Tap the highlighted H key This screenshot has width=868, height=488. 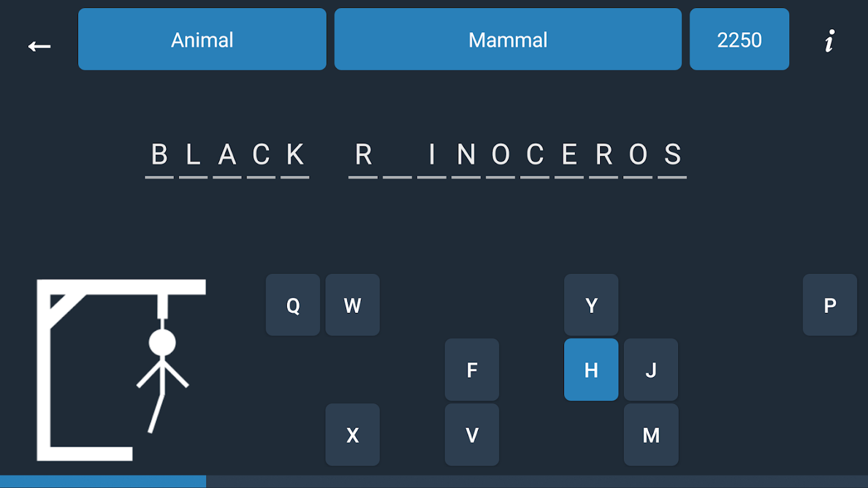pyautogui.click(x=591, y=370)
